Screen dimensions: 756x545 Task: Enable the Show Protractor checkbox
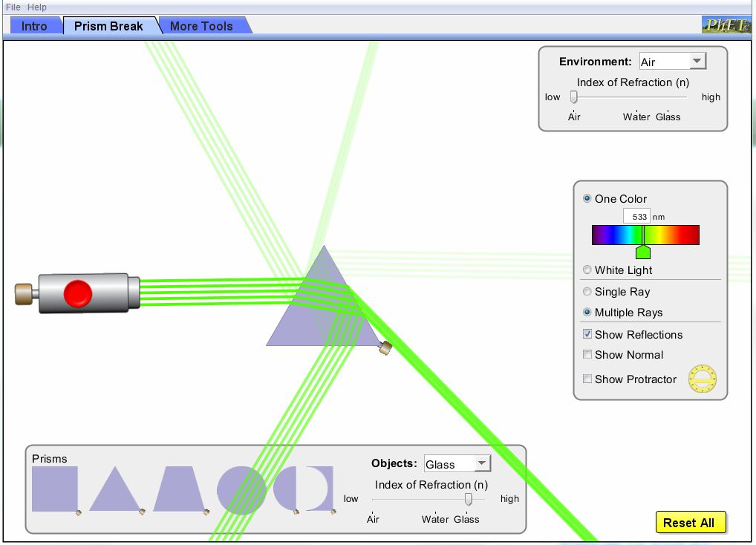(x=588, y=379)
